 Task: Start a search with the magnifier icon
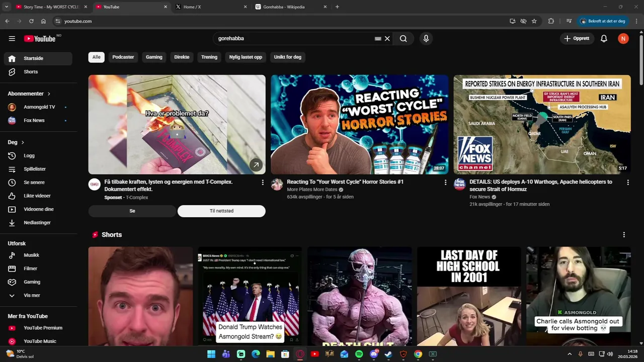click(404, 38)
